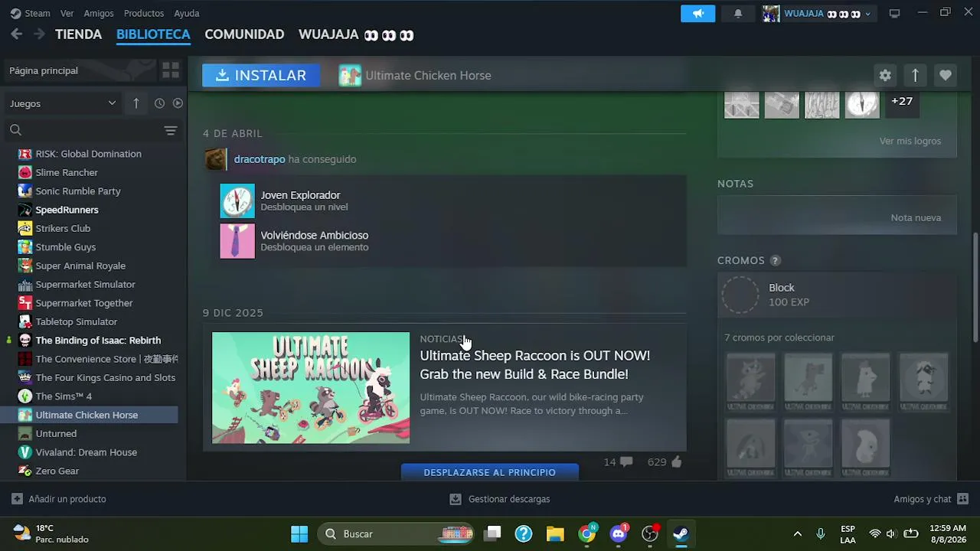Open dracotrapo's profile link
The height and width of the screenshot is (551, 980).
[260, 159]
